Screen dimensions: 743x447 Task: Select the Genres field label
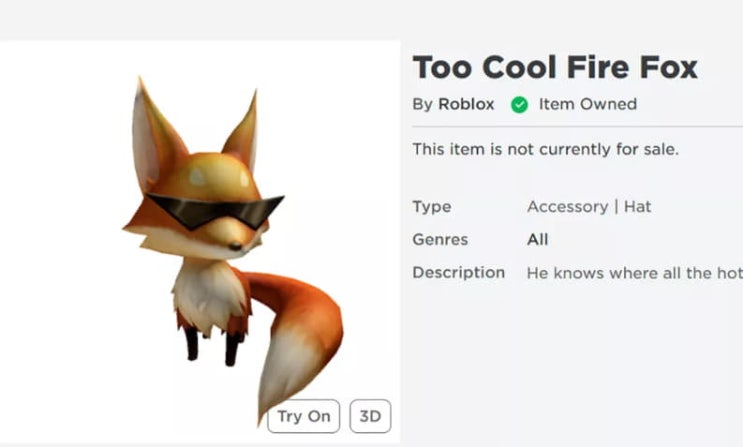[440, 239]
